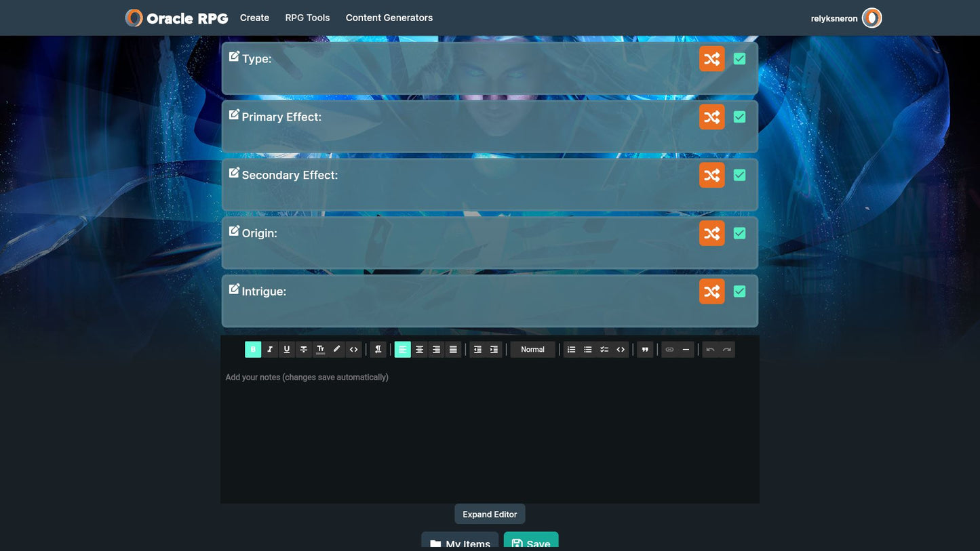
Task: Open the RPG Tools menu
Action: point(307,18)
